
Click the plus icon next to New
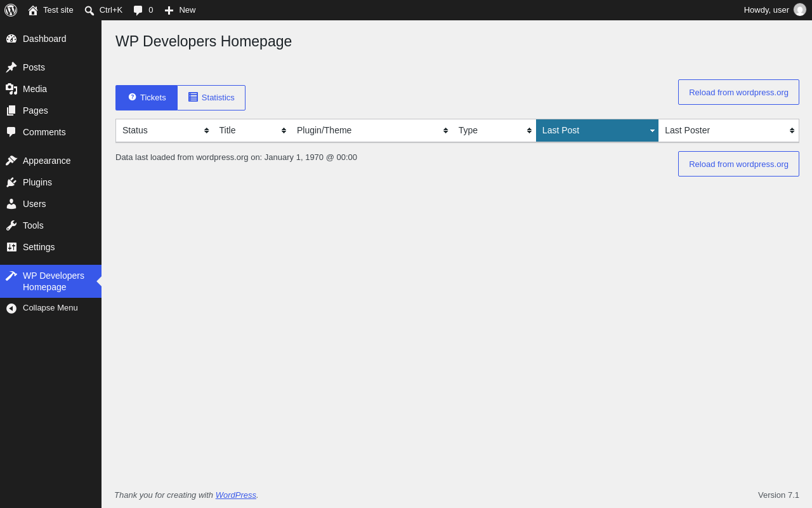point(169,10)
